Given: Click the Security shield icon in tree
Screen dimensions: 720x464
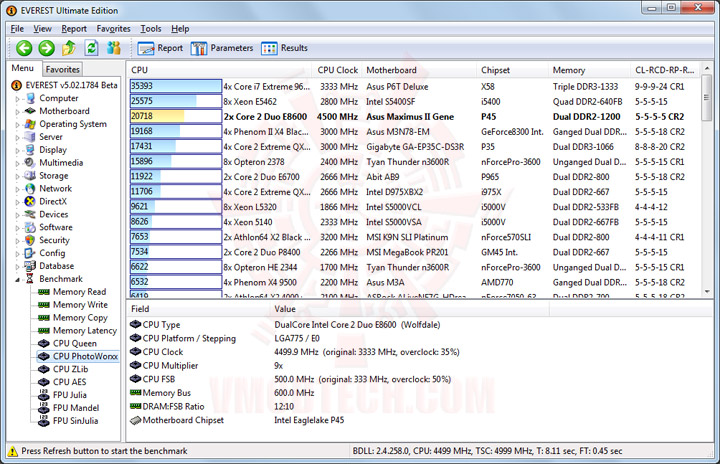Looking at the screenshot, I should tap(30, 240).
